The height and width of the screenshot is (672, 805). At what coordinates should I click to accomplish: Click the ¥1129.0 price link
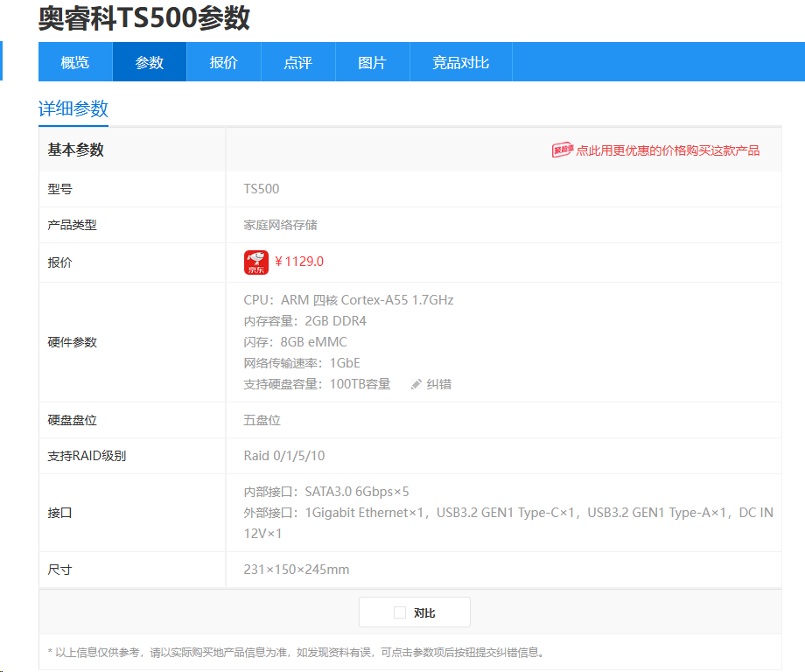click(x=299, y=262)
